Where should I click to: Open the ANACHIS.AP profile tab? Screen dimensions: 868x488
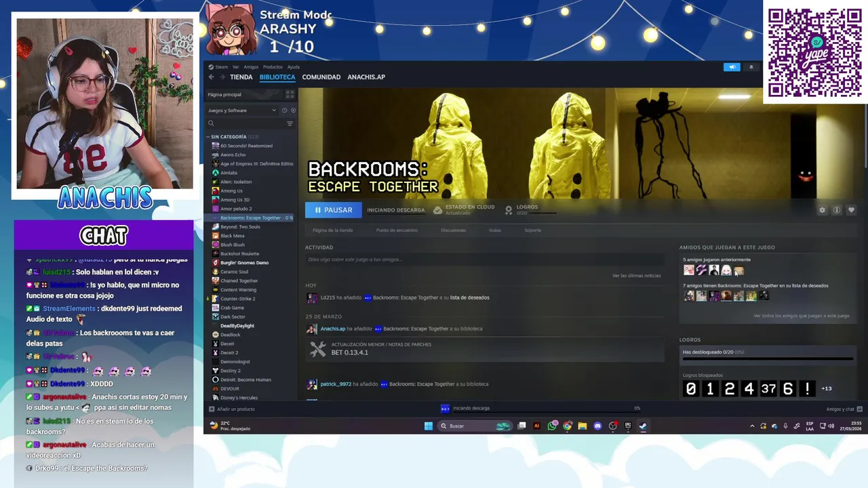pyautogui.click(x=366, y=77)
